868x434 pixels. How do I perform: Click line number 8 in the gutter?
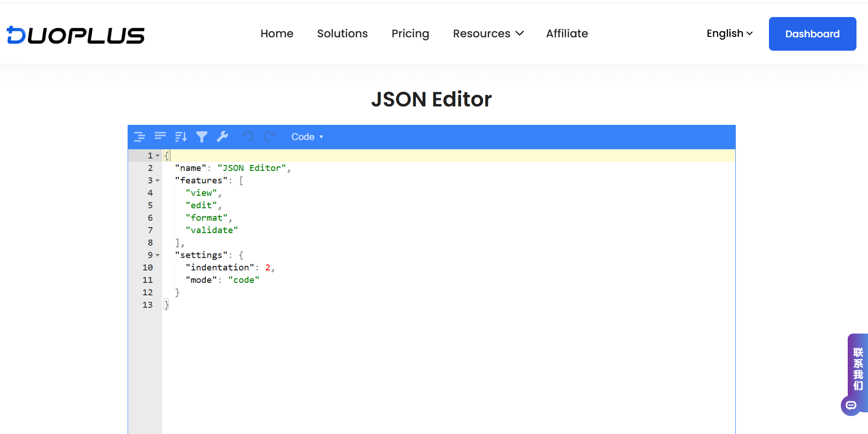(x=150, y=243)
